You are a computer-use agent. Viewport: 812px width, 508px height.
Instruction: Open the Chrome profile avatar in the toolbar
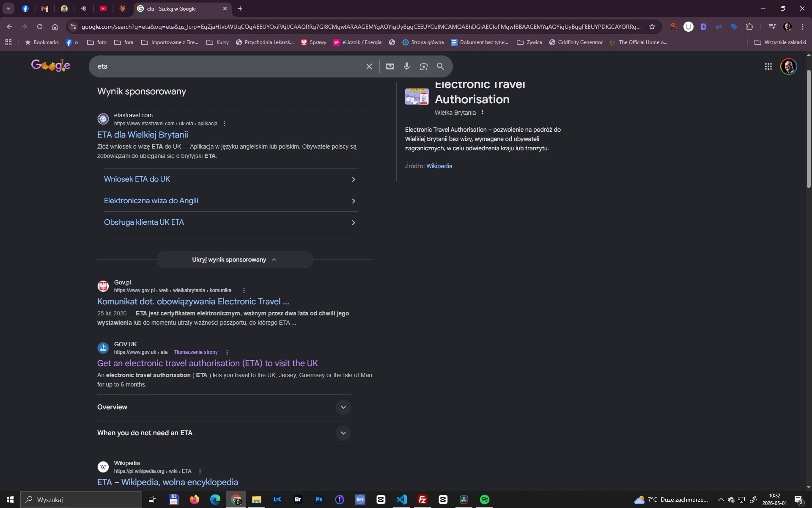787,27
